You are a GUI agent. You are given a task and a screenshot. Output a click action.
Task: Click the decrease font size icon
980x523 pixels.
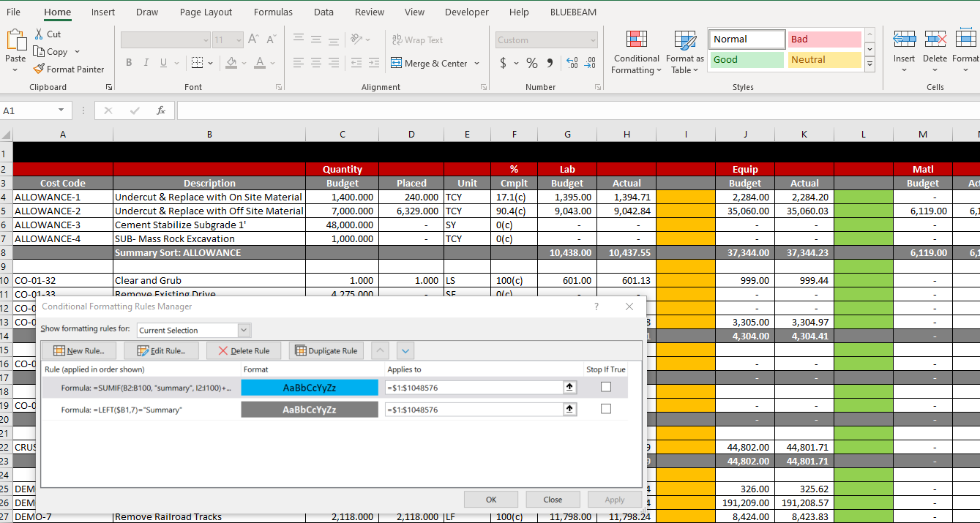click(x=271, y=39)
